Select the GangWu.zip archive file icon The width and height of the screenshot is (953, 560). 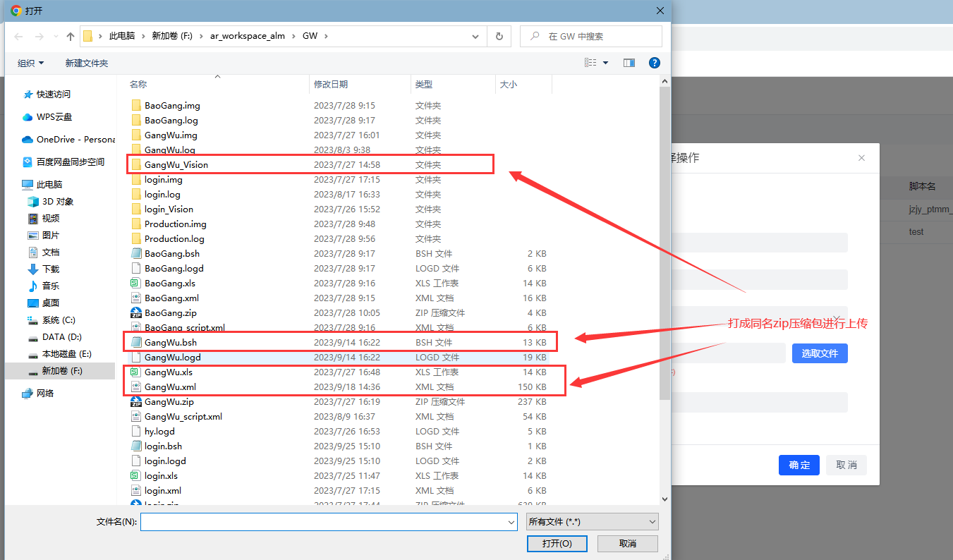click(x=137, y=402)
